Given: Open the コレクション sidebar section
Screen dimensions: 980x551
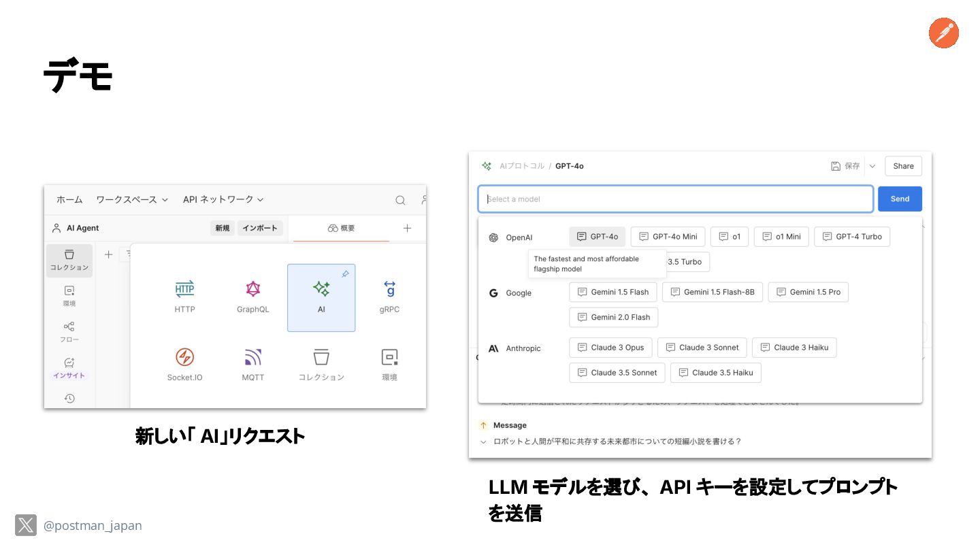Looking at the screenshot, I should point(69,261).
